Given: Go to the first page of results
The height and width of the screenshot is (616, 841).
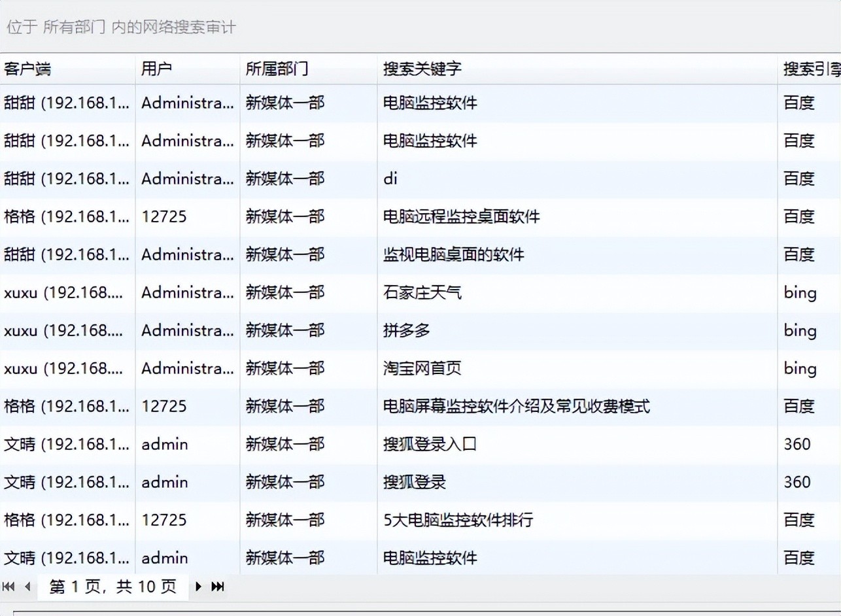Looking at the screenshot, I should [9, 587].
